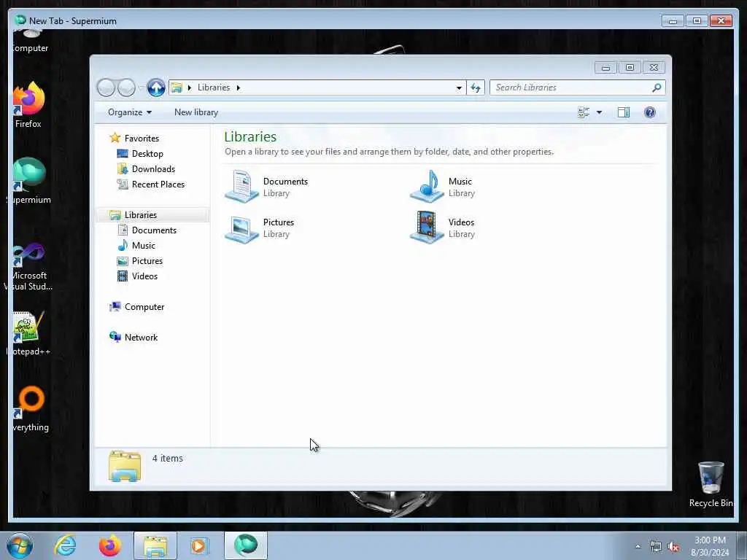Screen dimensions: 747x560
Task: Show the preview pane
Action: [x=624, y=112]
